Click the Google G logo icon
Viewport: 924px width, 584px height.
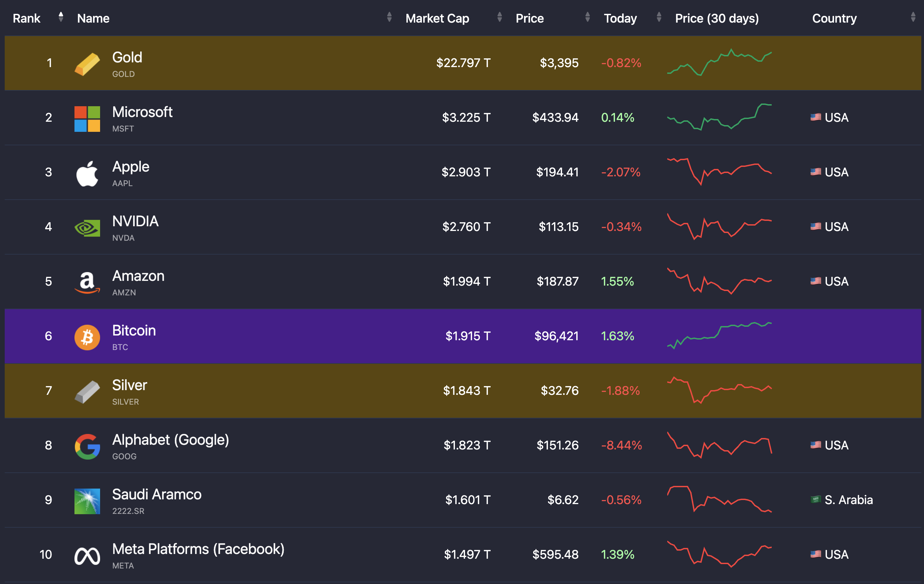click(x=87, y=446)
